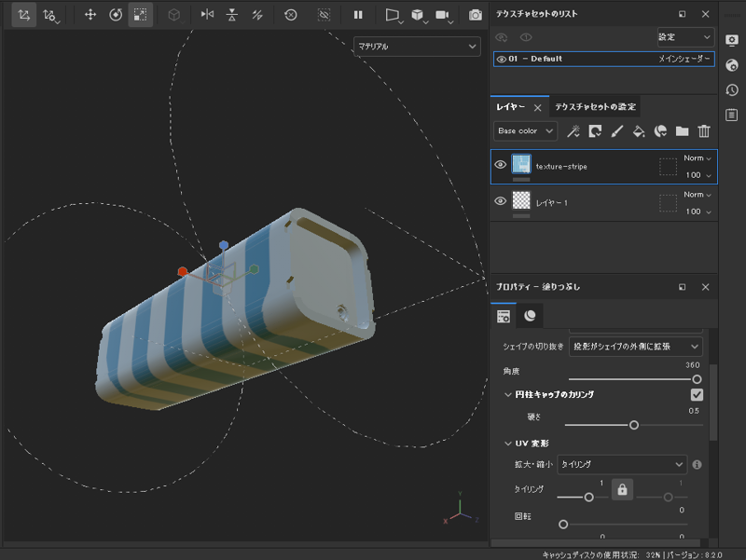
Task: Open the perspective view options icon
Action: click(394, 15)
